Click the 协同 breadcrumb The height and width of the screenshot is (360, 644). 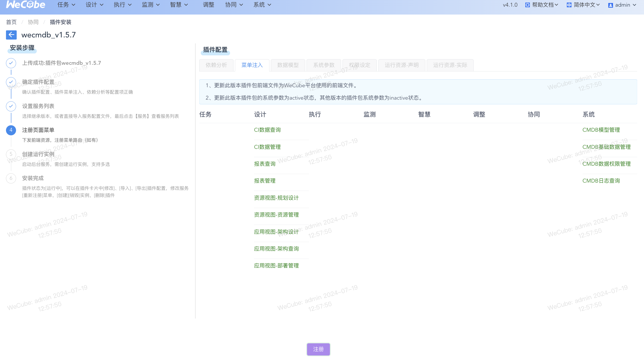tap(33, 22)
